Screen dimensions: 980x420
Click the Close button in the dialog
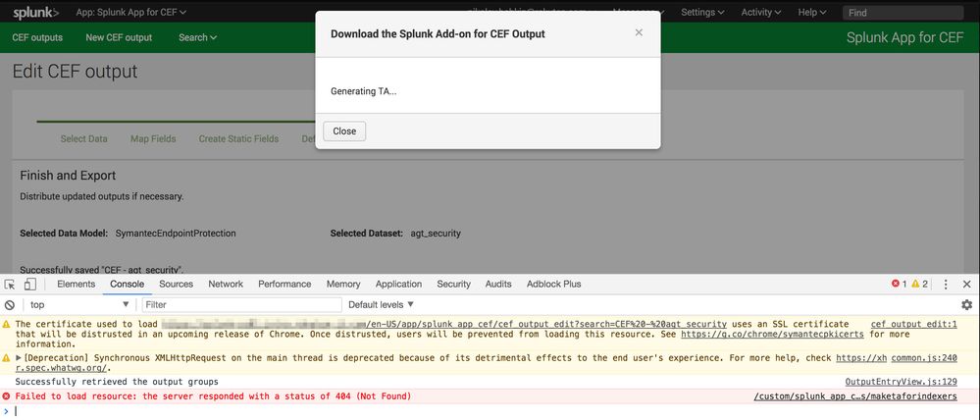pyautogui.click(x=344, y=131)
